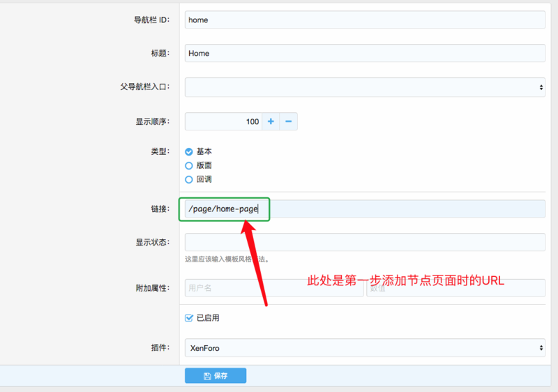Focus the empty 显示状态 input field
The image size is (558, 392).
point(364,242)
